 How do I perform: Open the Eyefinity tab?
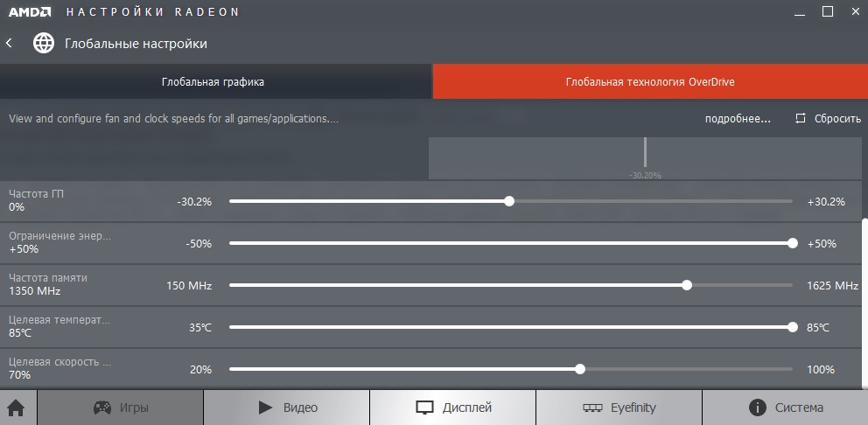click(619, 408)
